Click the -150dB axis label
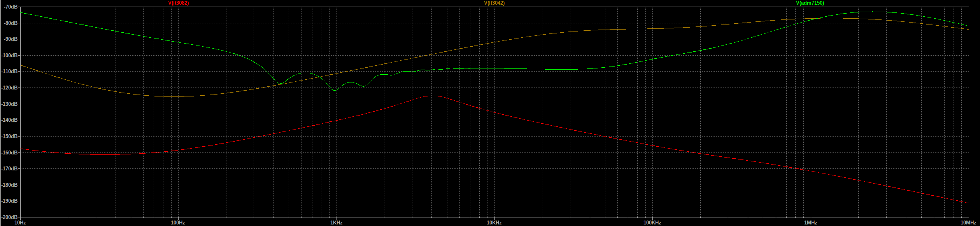Viewport: 980px width, 226px height. (x=9, y=136)
